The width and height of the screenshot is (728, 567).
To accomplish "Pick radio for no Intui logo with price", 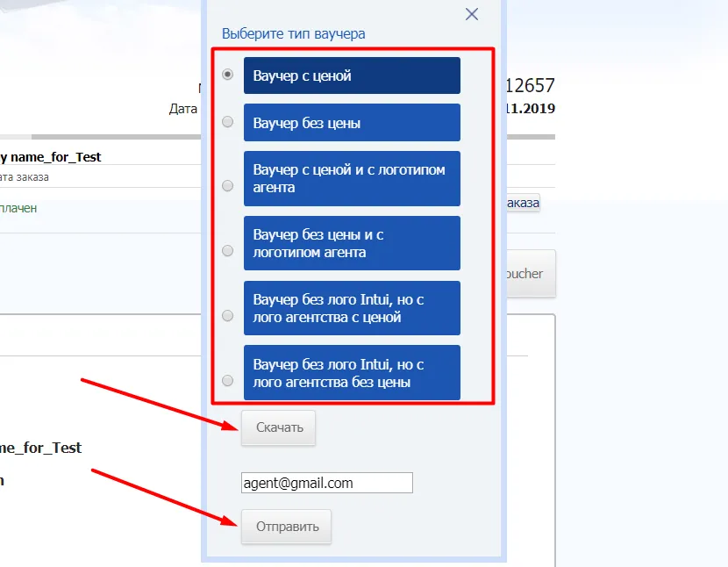I will (228, 315).
